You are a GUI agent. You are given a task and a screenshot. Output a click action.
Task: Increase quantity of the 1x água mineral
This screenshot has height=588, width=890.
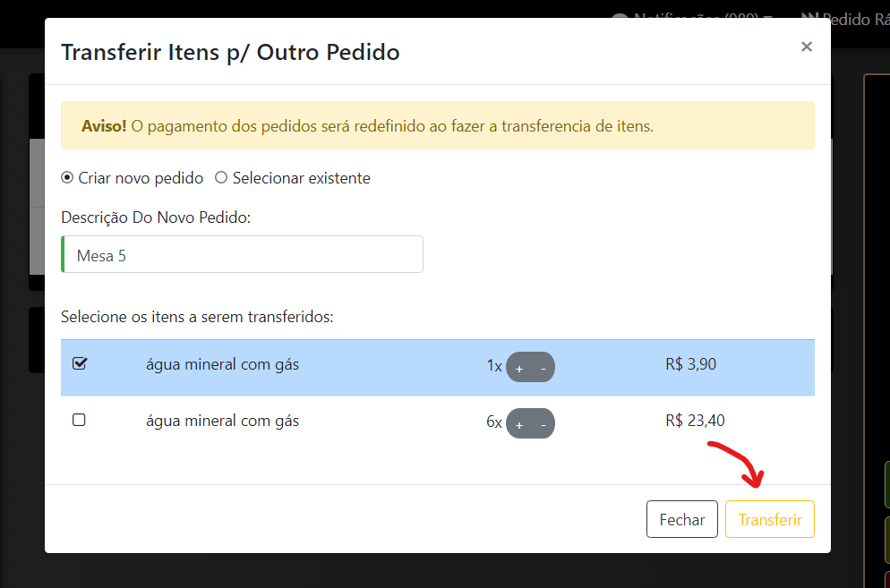coord(519,368)
